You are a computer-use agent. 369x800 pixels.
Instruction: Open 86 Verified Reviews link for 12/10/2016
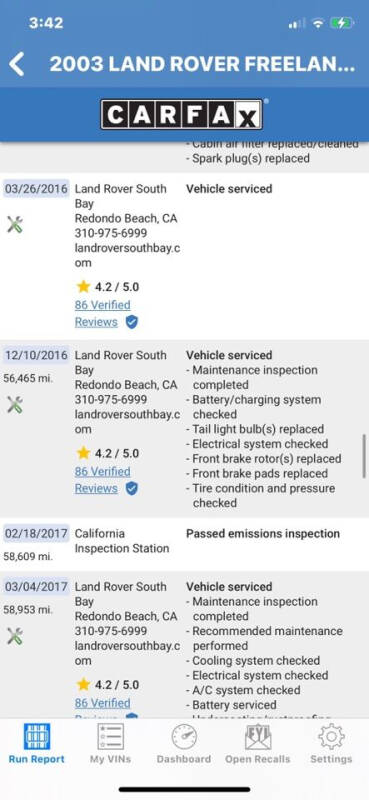pos(103,480)
